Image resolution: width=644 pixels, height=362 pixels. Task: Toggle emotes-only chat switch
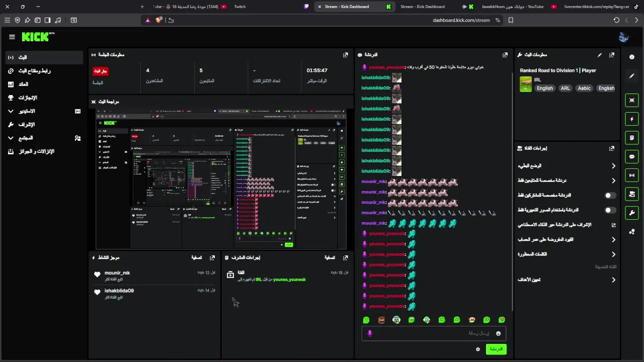610,210
